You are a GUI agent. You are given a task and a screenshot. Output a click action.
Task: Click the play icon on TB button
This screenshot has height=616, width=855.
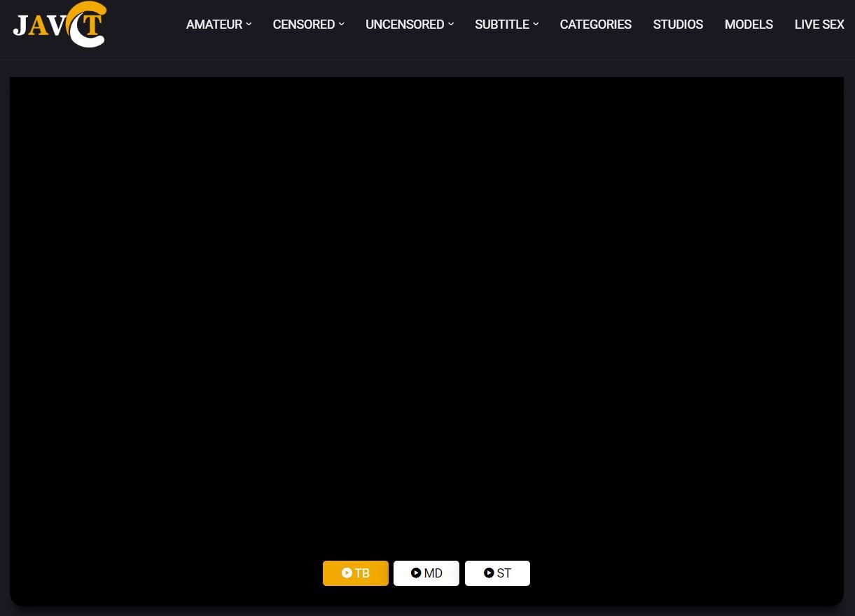coord(347,573)
